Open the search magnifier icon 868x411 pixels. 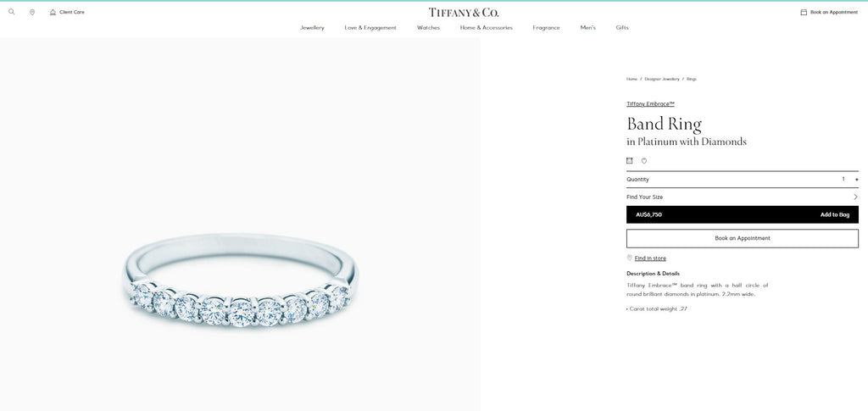(12, 12)
